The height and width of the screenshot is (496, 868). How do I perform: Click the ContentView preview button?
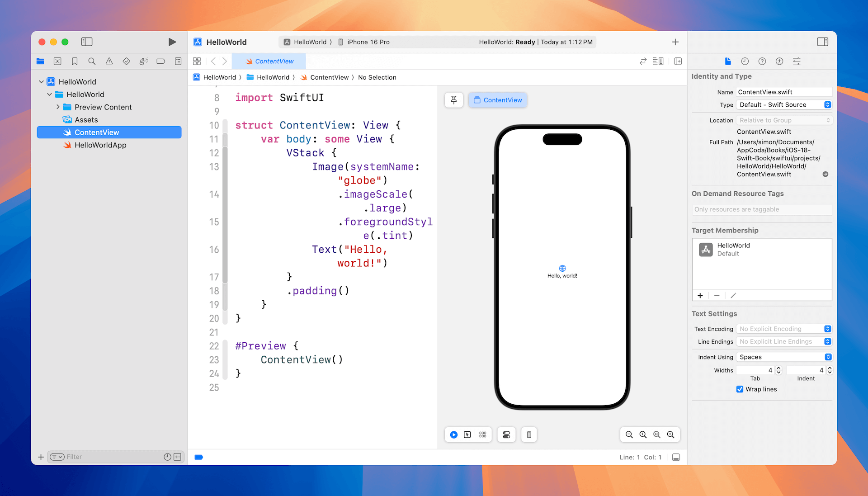[498, 100]
